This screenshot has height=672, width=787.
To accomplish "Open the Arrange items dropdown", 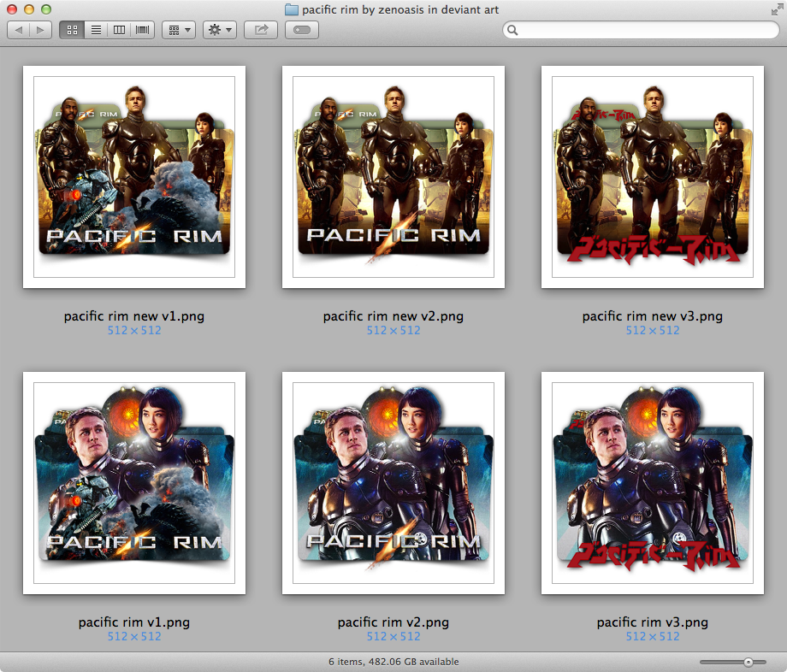I will coord(174,29).
